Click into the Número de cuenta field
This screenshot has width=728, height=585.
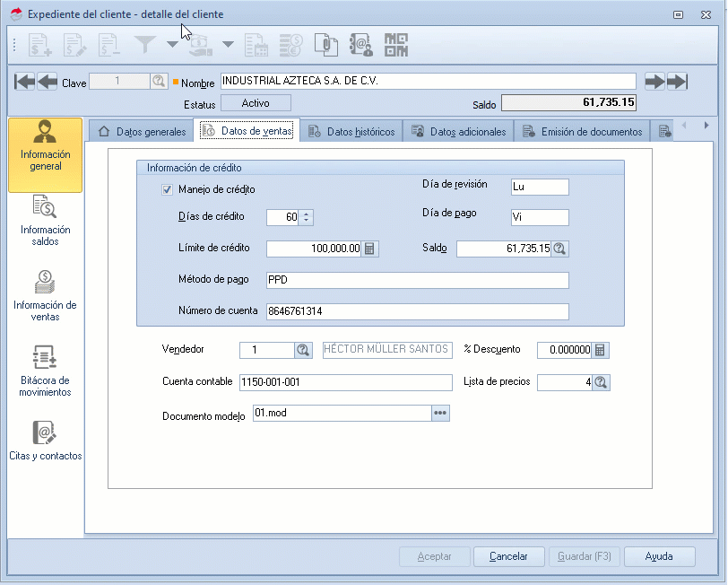click(x=417, y=311)
